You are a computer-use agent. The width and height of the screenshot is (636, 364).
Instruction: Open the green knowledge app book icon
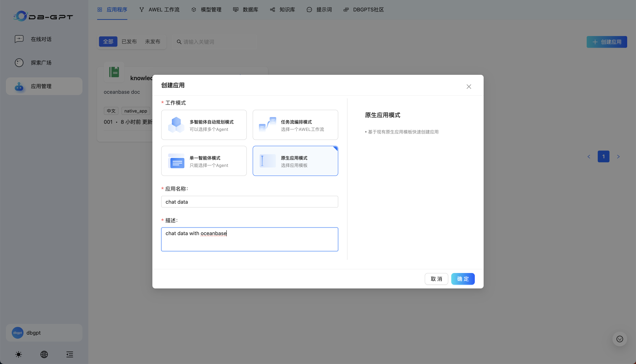coord(114,72)
